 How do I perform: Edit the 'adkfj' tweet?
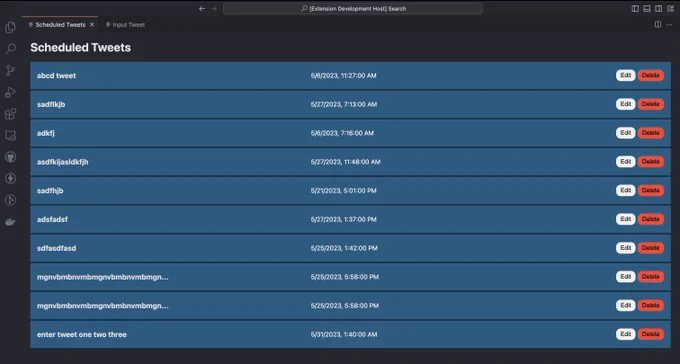(x=625, y=133)
